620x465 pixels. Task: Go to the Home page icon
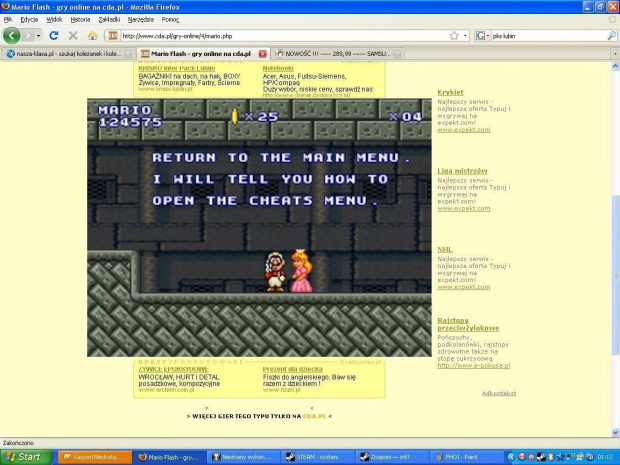tap(93, 36)
